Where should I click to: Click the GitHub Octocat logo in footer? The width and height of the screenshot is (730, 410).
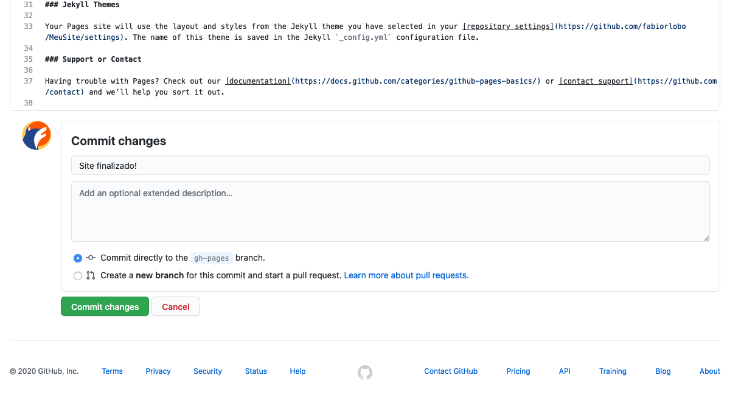[x=365, y=372]
